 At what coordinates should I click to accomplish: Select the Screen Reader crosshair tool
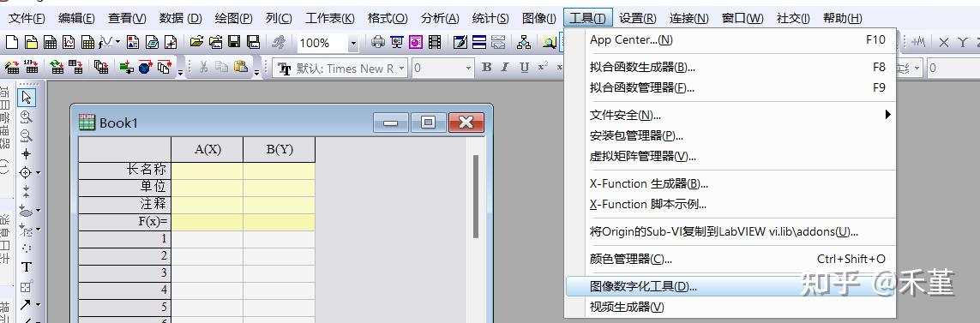(27, 153)
